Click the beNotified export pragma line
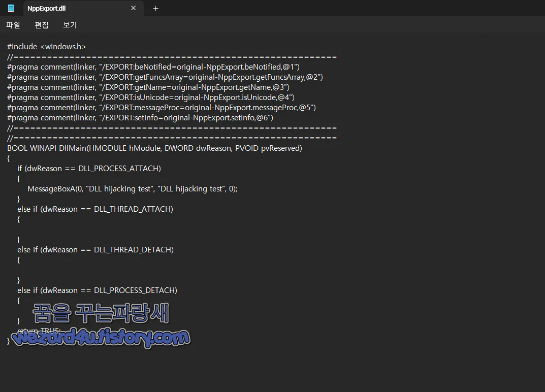Screen dimensions: 545x392 (153, 67)
